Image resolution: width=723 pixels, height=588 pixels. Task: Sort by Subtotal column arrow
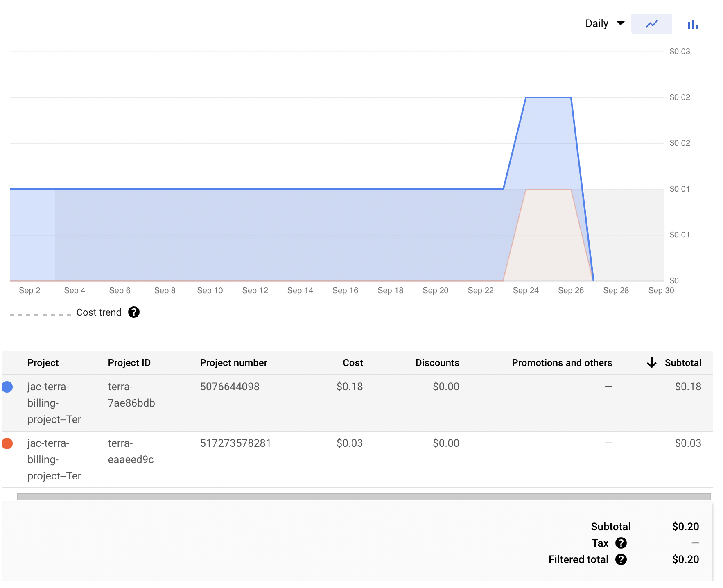[x=651, y=363]
